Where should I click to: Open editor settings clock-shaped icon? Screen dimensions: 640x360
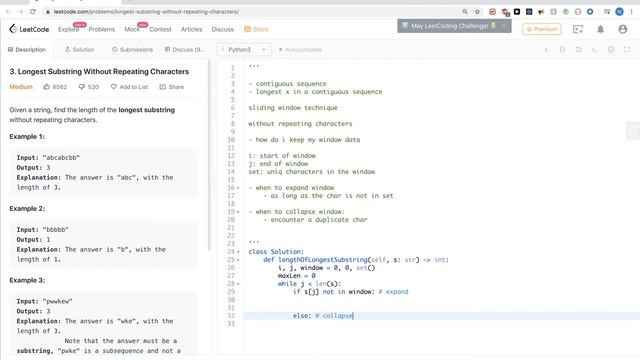pyautogui.click(x=611, y=49)
